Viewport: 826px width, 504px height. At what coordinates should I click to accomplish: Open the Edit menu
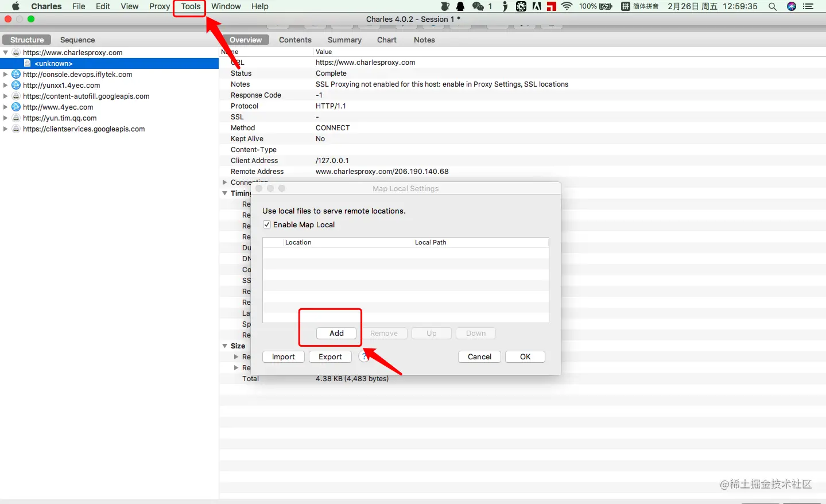[x=103, y=6]
